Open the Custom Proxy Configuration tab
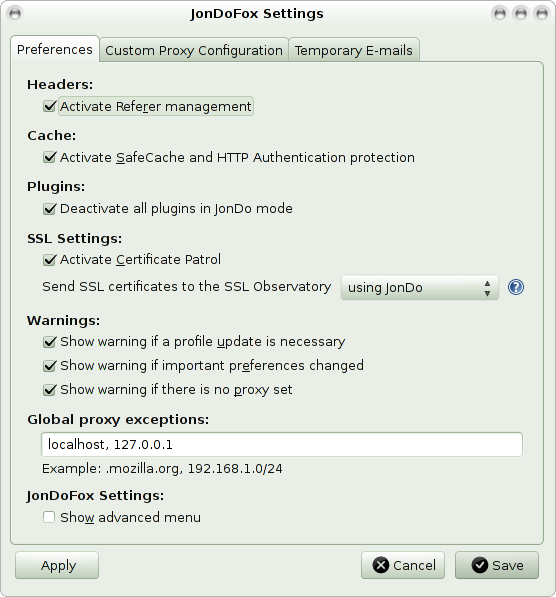The height and width of the screenshot is (597, 556). [x=194, y=50]
